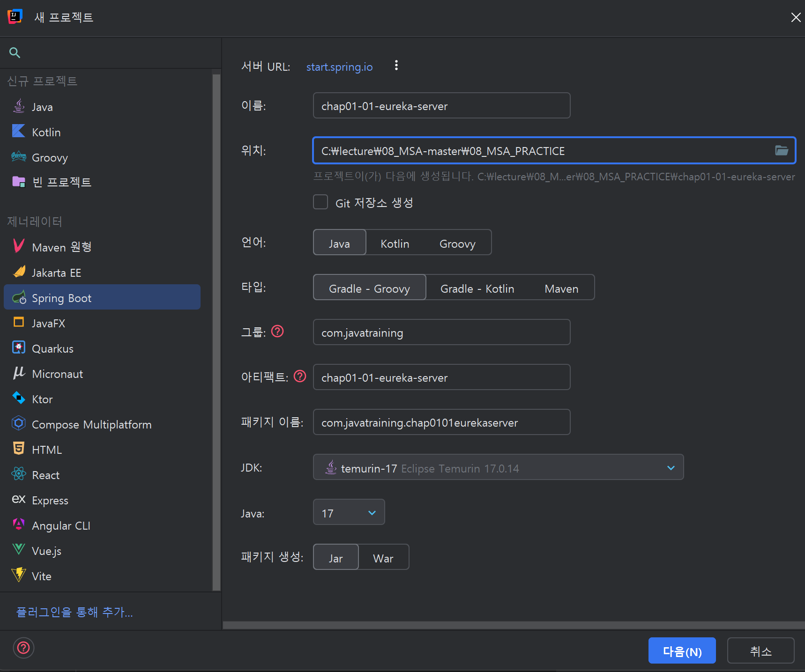Image resolution: width=805 pixels, height=672 pixels.
Task: Select the 빈 프로젝트 folder icon
Action: [x=19, y=182]
